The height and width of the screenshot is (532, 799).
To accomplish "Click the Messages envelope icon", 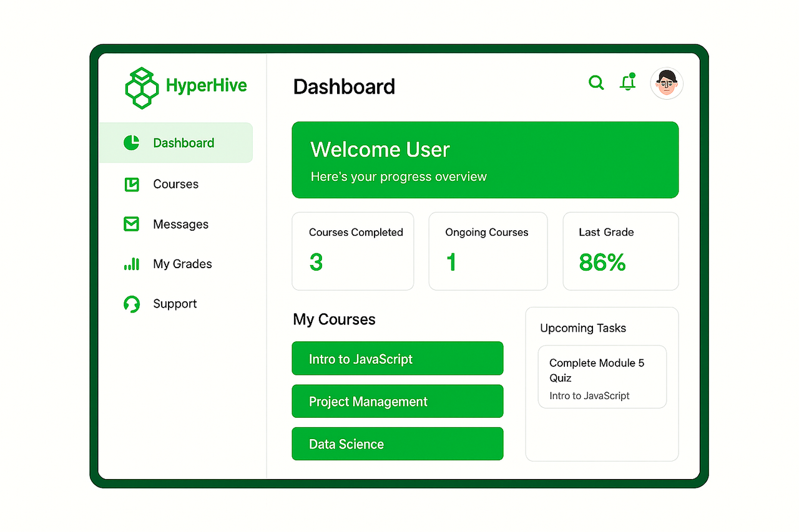I will point(131,224).
